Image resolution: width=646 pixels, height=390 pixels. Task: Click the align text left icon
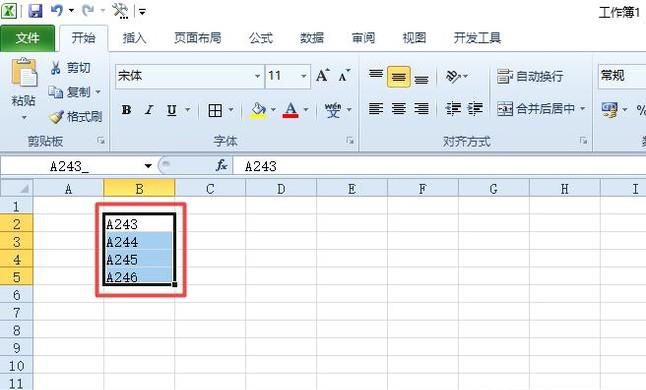click(376, 109)
